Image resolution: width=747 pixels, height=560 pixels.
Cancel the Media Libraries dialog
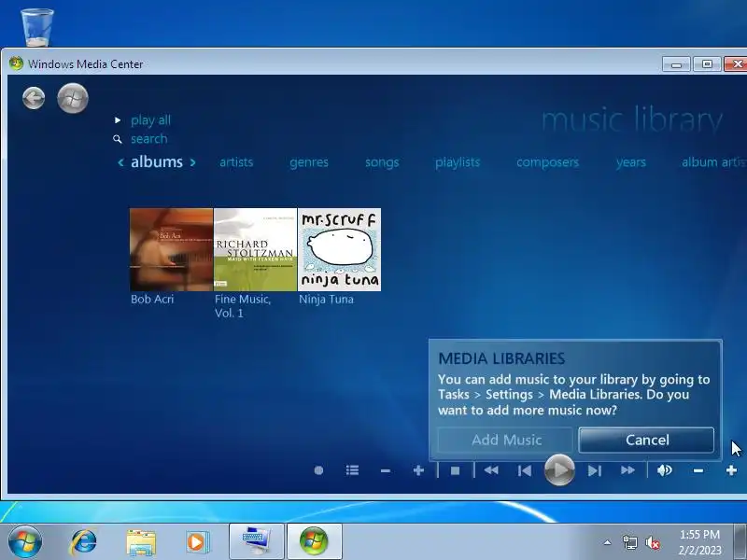click(x=646, y=440)
